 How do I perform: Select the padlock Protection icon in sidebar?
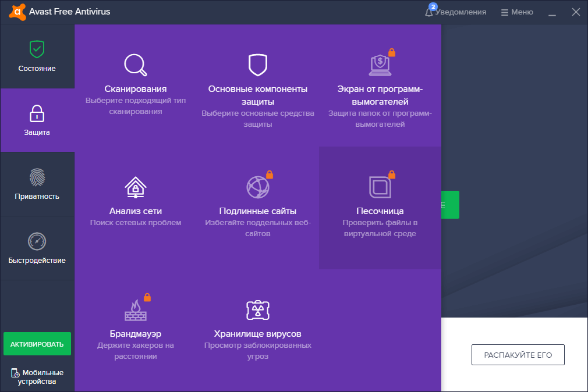[x=37, y=109]
